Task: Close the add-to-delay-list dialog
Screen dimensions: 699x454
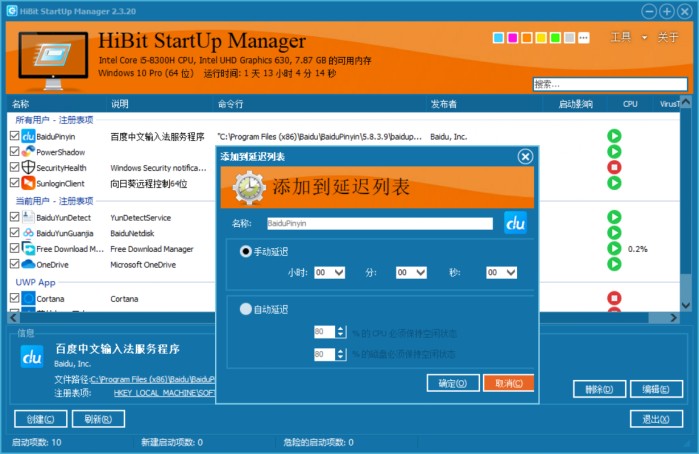Action: coord(525,157)
